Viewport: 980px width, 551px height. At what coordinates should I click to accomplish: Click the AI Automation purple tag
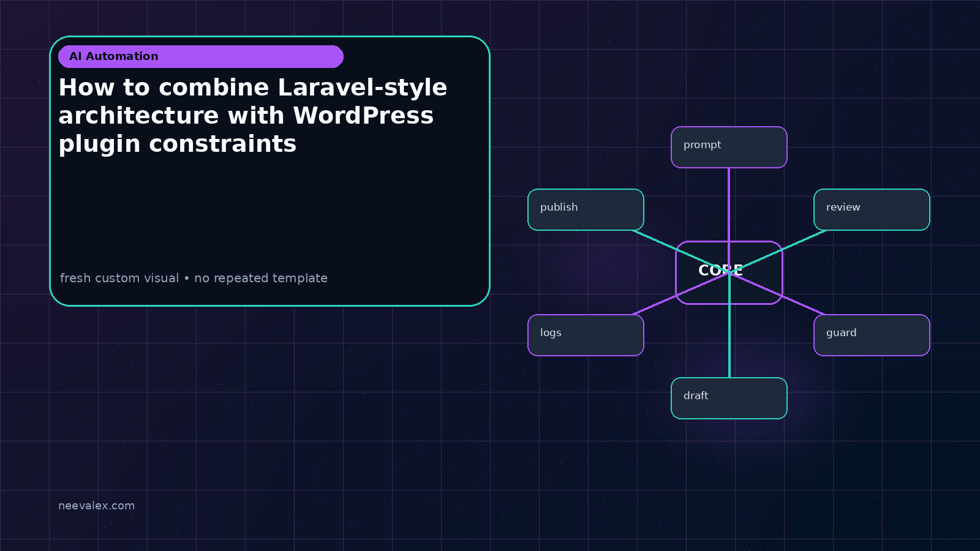pos(201,56)
